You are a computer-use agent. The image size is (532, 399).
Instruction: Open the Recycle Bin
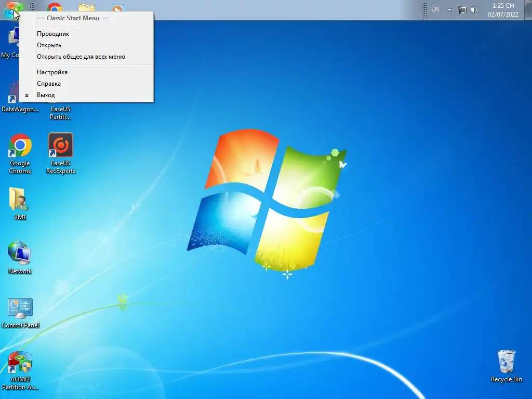506,366
